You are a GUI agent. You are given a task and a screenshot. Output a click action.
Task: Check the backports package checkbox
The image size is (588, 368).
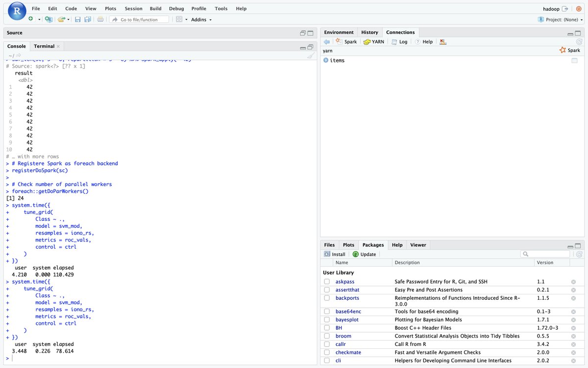(327, 298)
